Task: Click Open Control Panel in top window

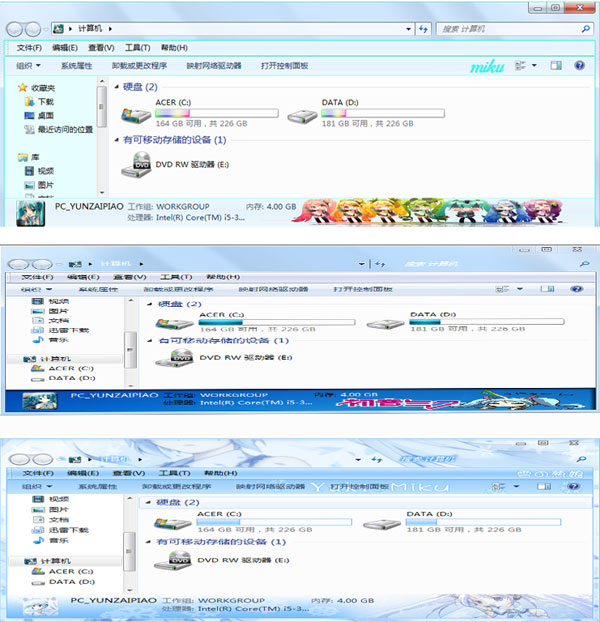Action: [x=284, y=66]
